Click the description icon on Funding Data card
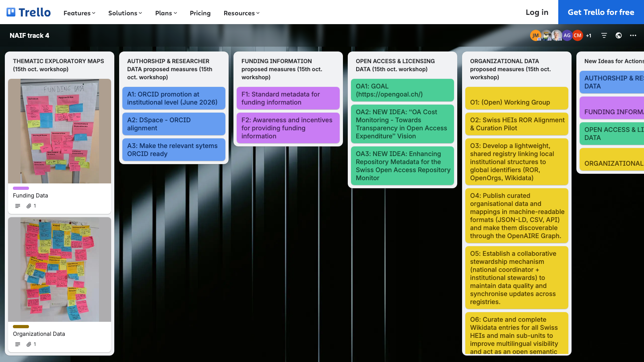The width and height of the screenshot is (644, 362). tap(17, 206)
